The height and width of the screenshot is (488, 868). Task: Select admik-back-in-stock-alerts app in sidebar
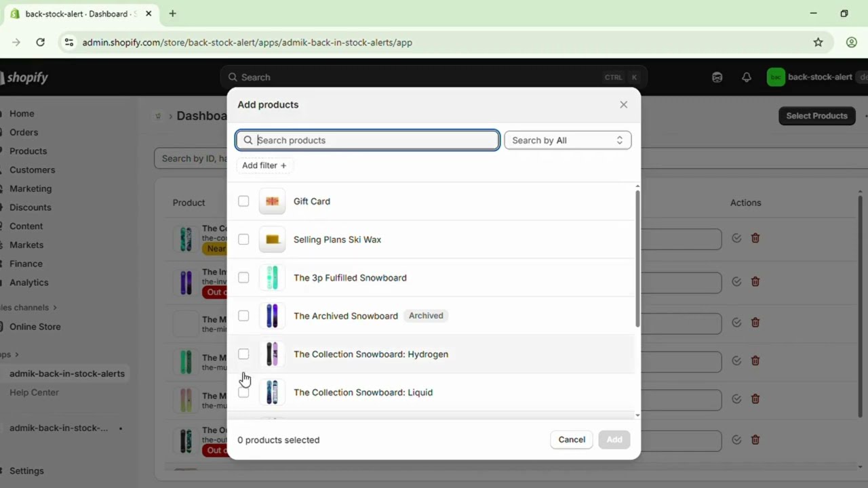66,373
